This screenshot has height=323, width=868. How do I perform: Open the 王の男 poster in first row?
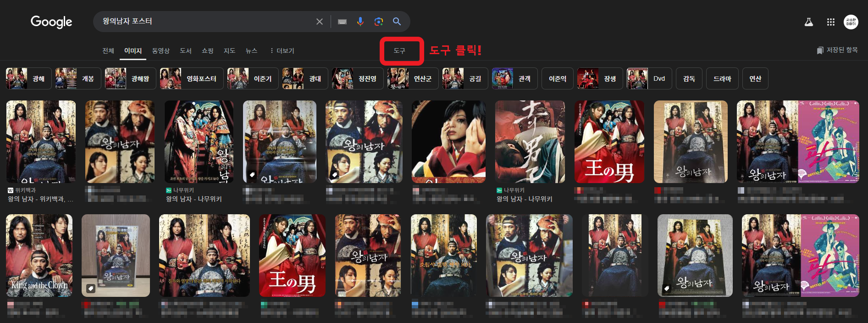click(609, 142)
